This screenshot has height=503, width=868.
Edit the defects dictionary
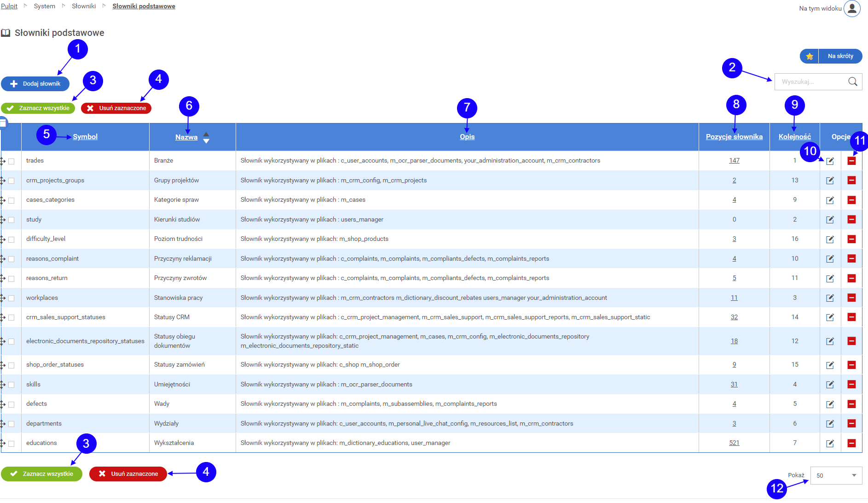coord(830,404)
